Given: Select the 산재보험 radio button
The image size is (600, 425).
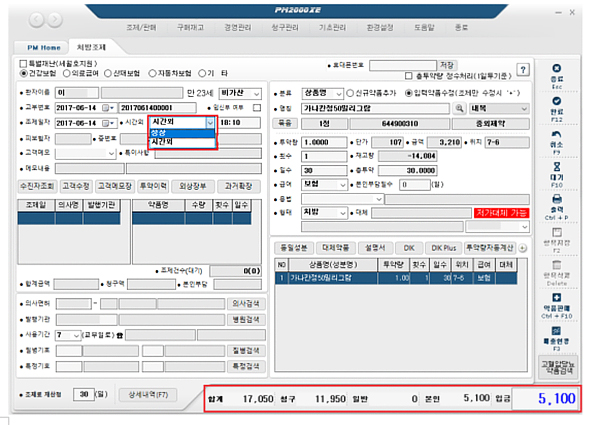Looking at the screenshot, I should (x=108, y=73).
